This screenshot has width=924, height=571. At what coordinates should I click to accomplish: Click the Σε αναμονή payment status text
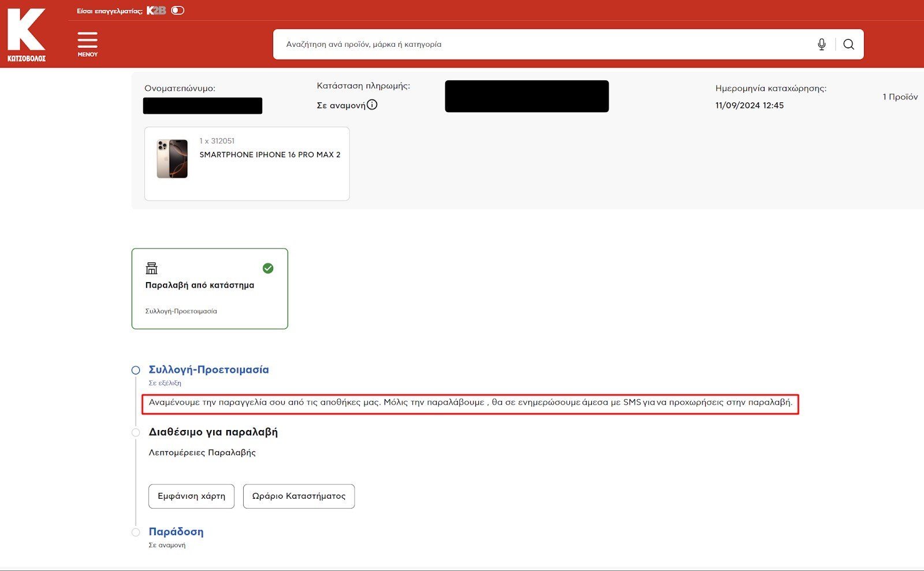(x=341, y=105)
